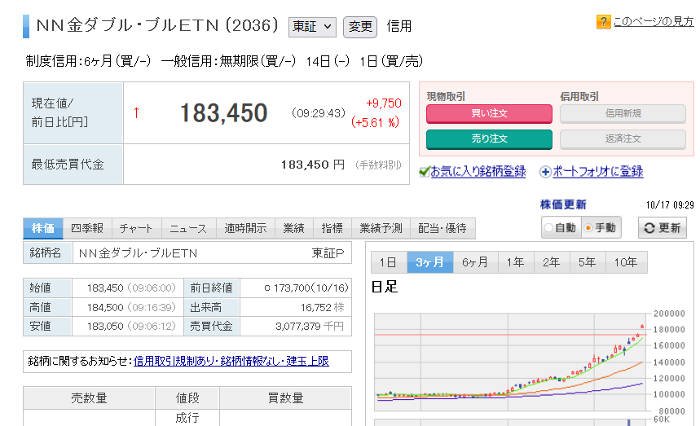Click the plus icon beside portfolio registration

tap(545, 172)
